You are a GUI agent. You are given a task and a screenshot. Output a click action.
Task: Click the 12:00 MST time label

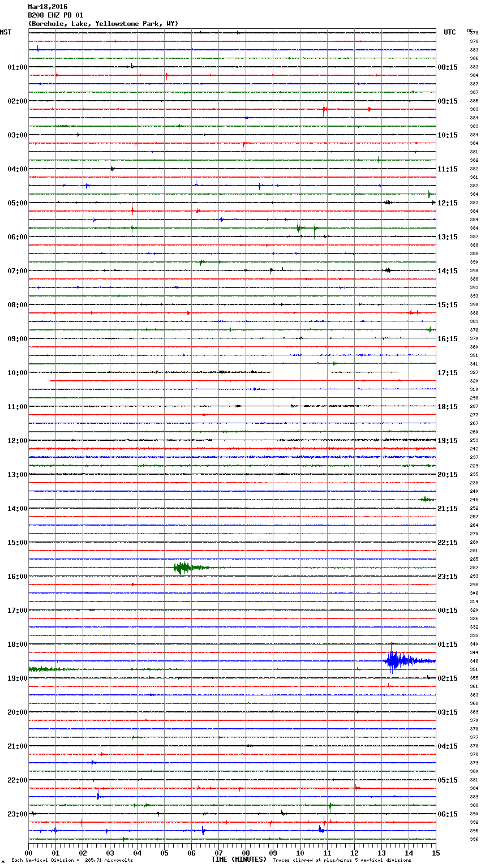18,441
